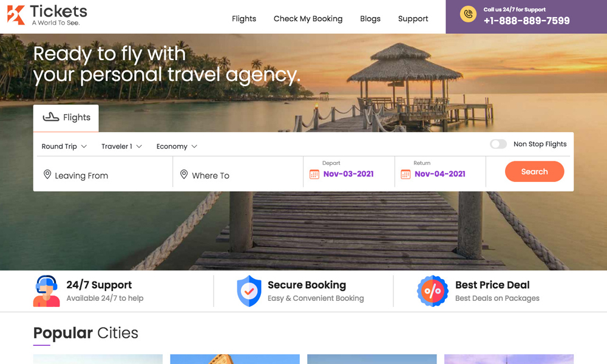Click the Leaving From location pin icon

47,175
